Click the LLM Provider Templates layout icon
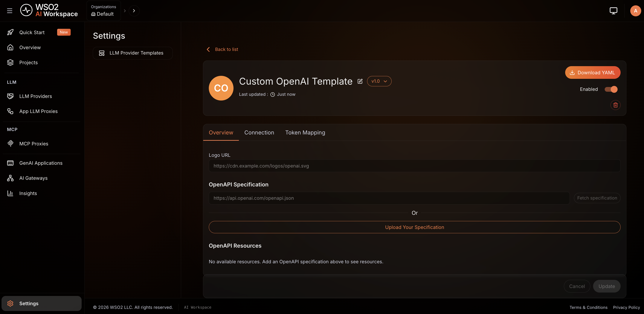 click(102, 53)
